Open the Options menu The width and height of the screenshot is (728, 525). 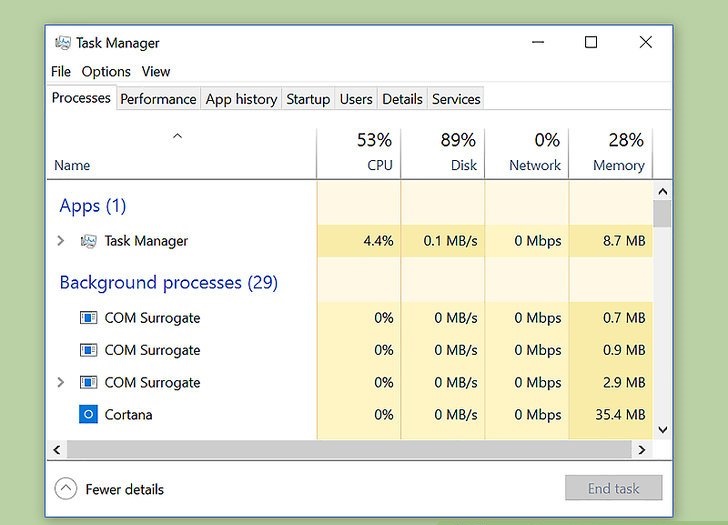106,71
